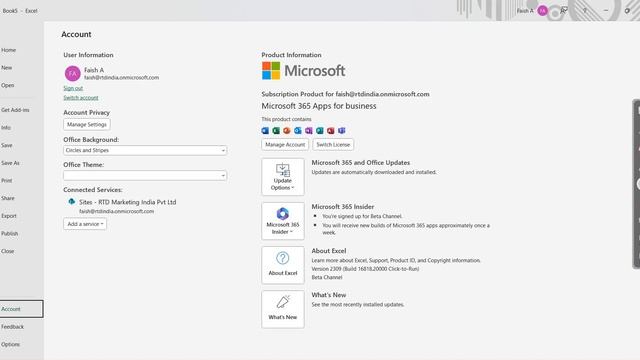Click the Faish A name in title bar
Screen dimensions: 640x360
pos(525,11)
